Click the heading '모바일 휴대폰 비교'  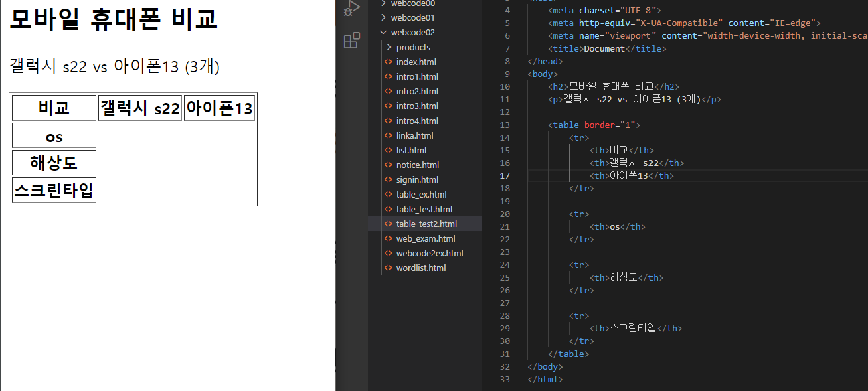point(114,19)
